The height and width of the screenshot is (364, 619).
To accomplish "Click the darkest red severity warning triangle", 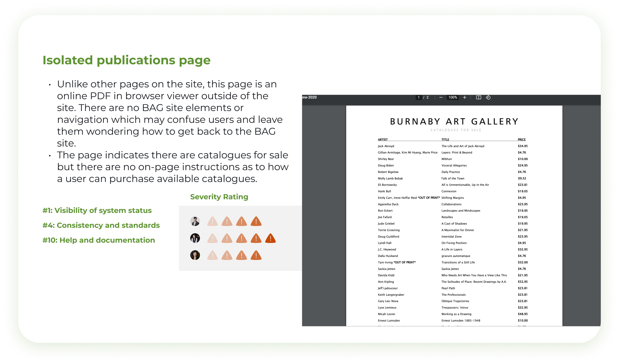I will click(270, 238).
